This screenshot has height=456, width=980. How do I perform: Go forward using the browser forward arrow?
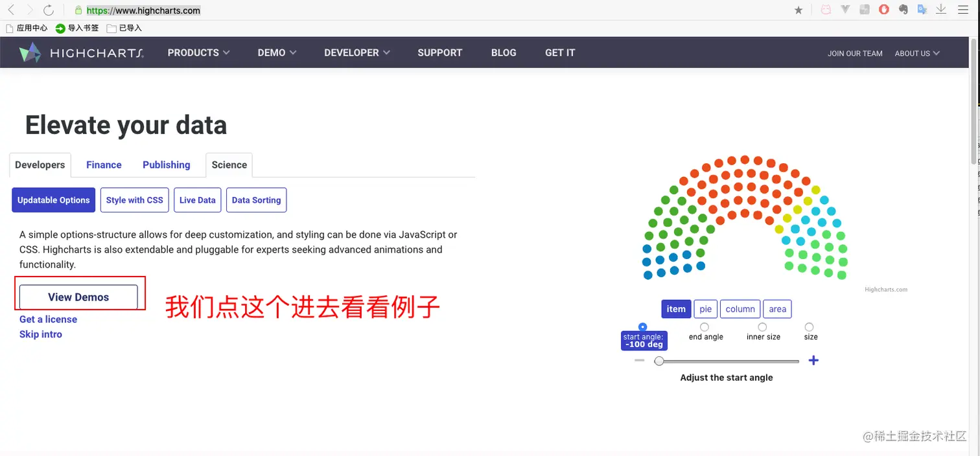[30, 10]
